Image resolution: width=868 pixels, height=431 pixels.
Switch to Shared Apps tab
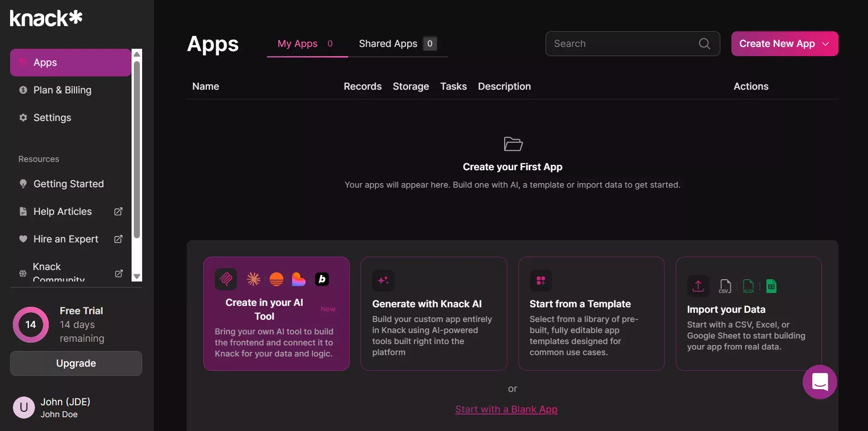pos(398,44)
